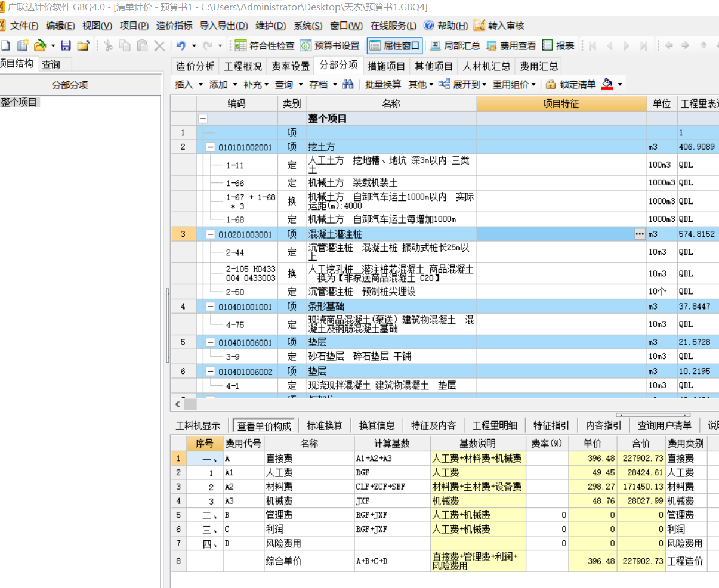Click 批量换算 batch conversion
Viewport: 719px width, 588px height.
click(x=383, y=85)
